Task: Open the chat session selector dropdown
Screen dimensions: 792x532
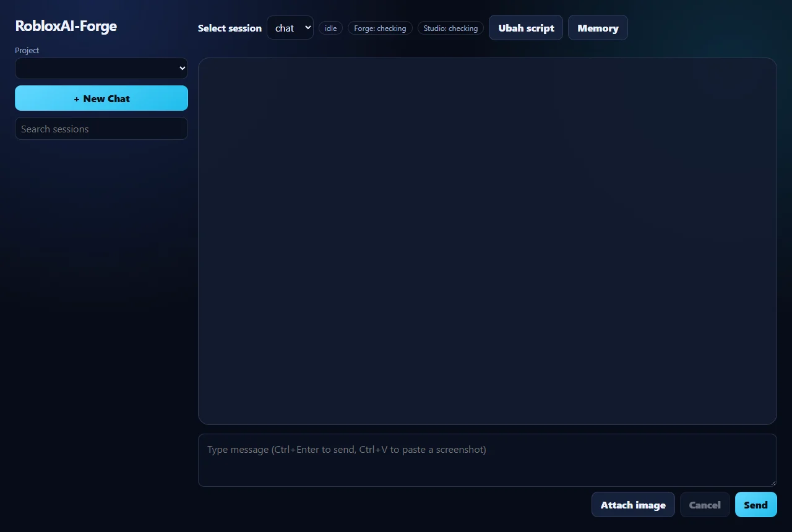Action: [290, 28]
